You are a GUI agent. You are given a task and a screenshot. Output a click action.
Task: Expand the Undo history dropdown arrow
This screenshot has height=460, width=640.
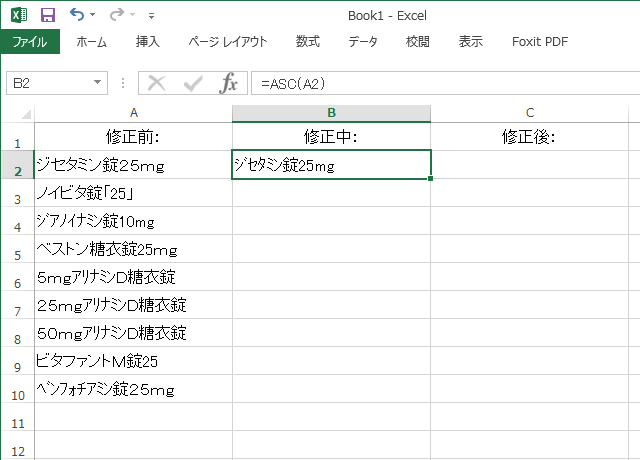pyautogui.click(x=93, y=16)
